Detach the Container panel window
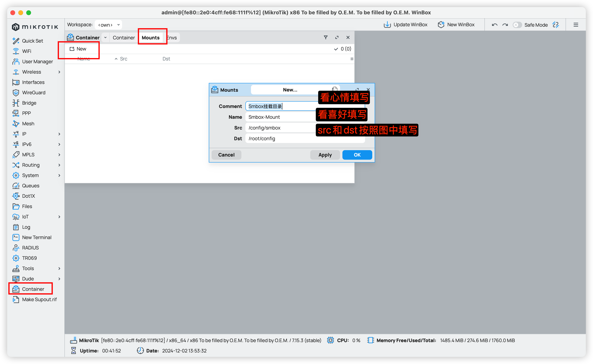Image resolution: width=593 pixels, height=364 pixels. [337, 37]
